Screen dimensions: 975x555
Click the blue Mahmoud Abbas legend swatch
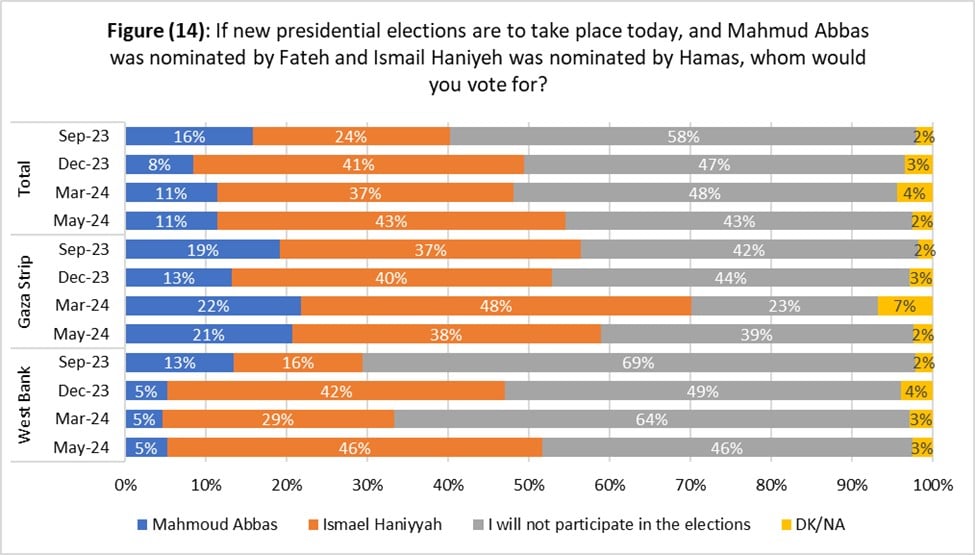point(142,525)
